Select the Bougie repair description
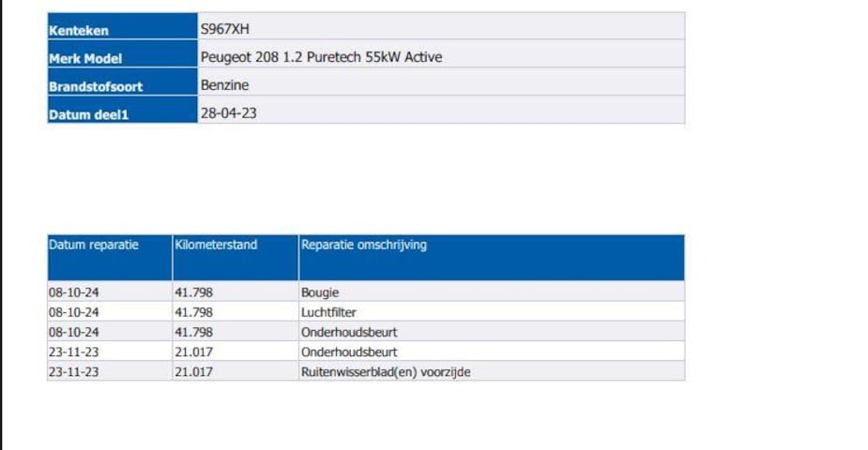Image resolution: width=868 pixels, height=450 pixels. (x=320, y=292)
